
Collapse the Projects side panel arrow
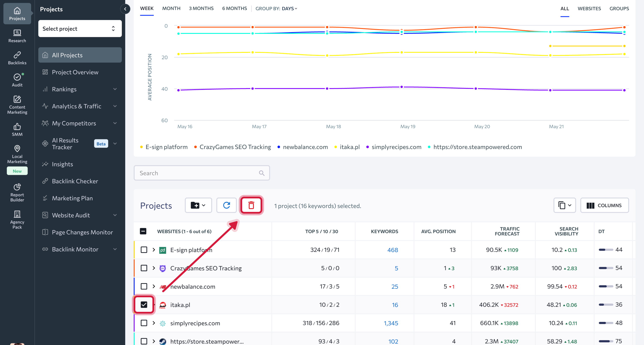pos(125,9)
